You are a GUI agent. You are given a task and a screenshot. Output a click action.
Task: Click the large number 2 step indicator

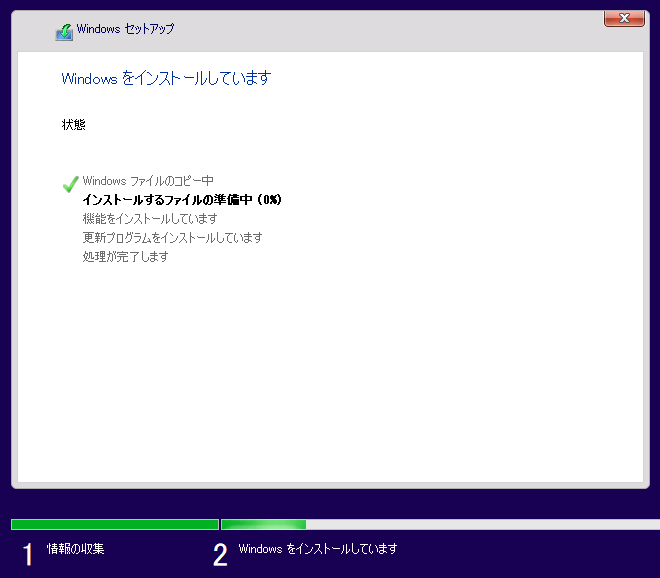[x=220, y=554]
